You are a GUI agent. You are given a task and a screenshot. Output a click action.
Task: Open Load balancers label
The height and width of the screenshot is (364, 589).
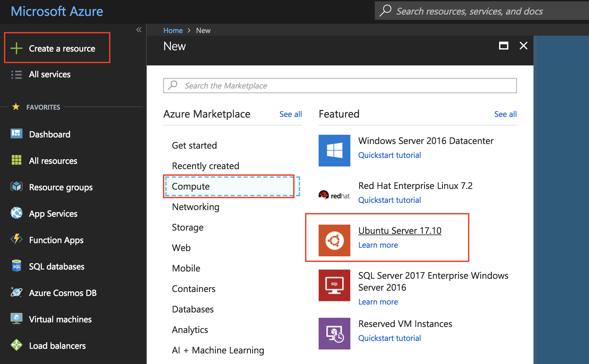pos(57,346)
